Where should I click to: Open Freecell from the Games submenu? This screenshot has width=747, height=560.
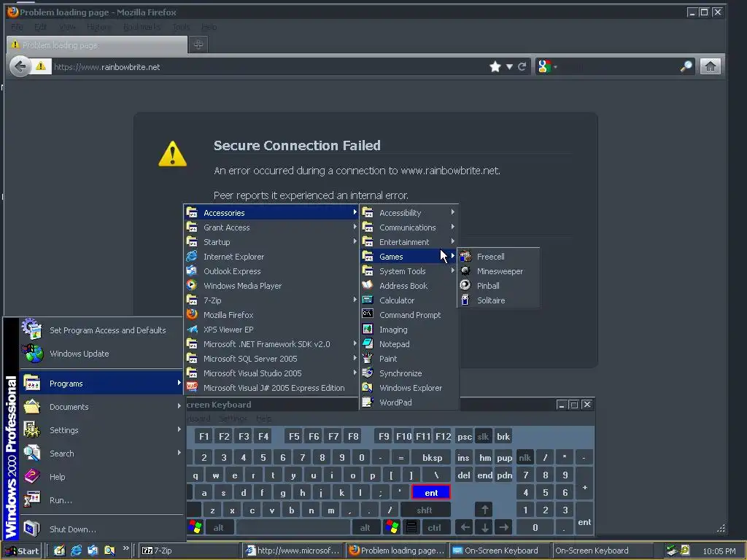[498, 257]
